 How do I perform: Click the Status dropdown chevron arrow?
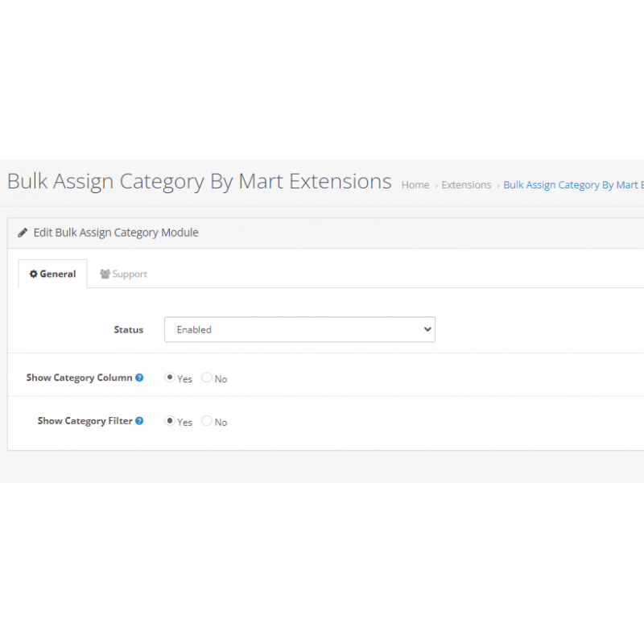pyautogui.click(x=427, y=329)
